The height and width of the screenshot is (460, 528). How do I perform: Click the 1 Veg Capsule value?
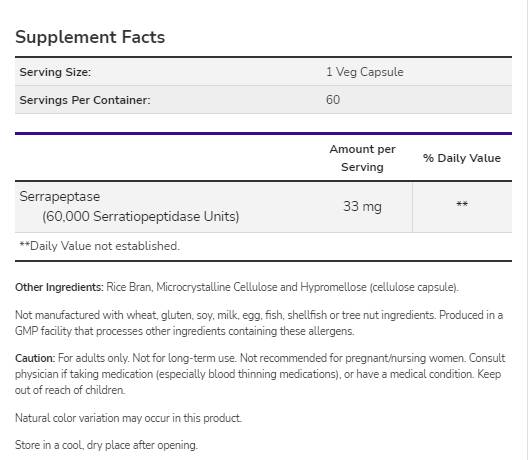tap(365, 72)
